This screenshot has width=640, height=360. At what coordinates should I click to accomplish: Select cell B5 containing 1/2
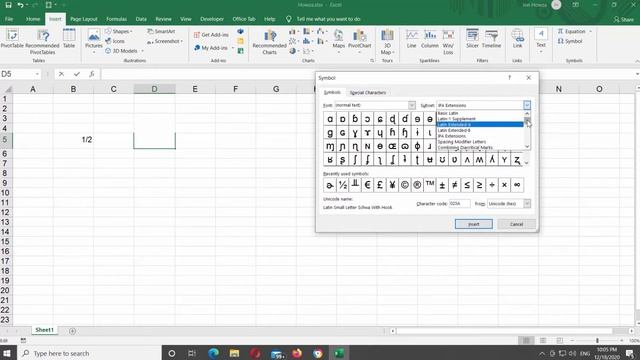[x=73, y=140]
